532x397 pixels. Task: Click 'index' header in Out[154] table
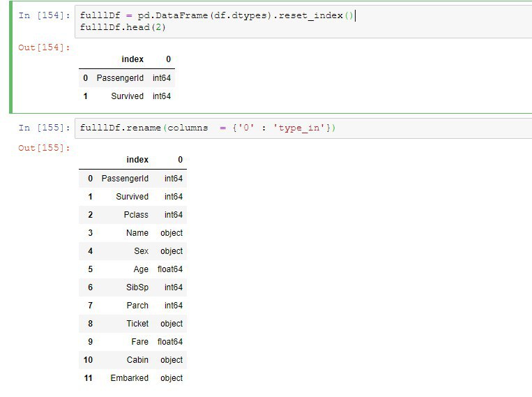132,59
